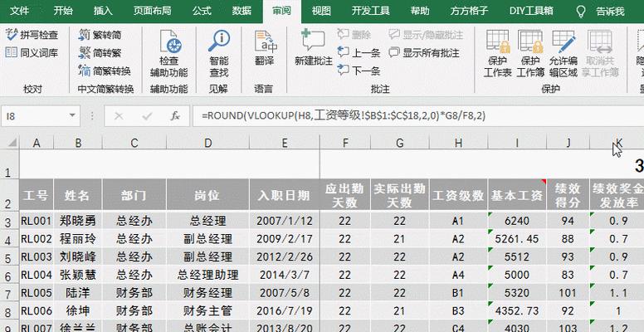Switch to the 开始 tab
Image resolution: width=644 pixels, height=332 pixels.
[x=63, y=11]
